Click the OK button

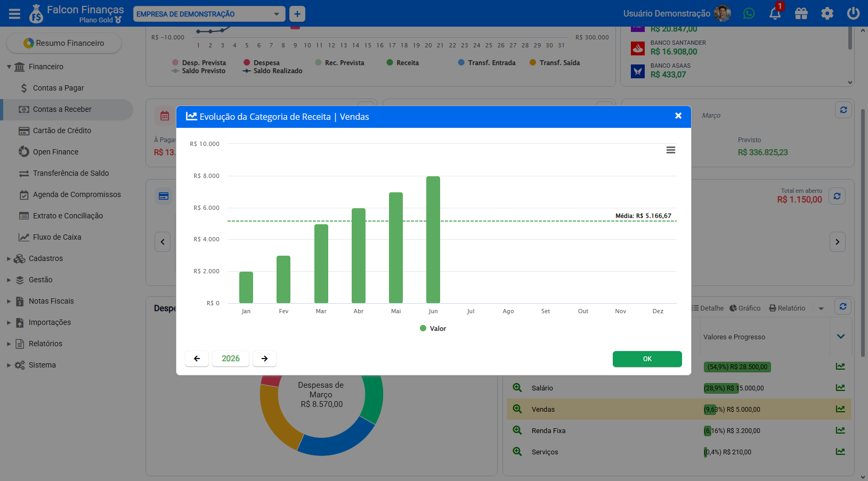[x=647, y=359]
